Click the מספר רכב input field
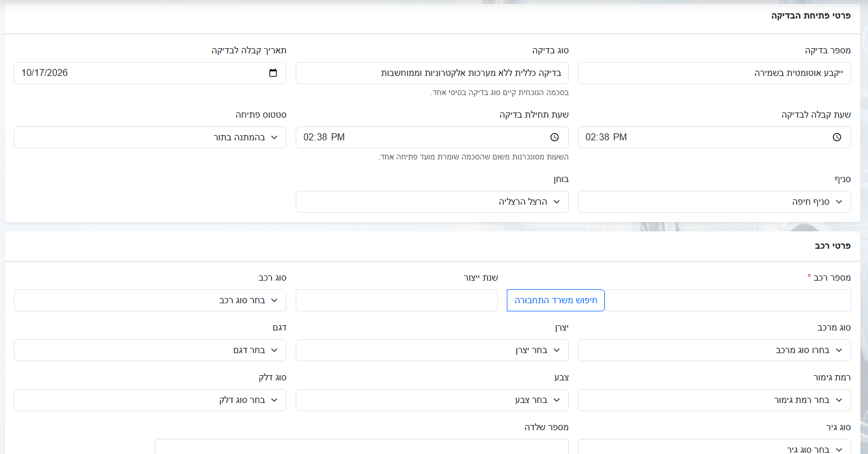This screenshot has height=454, width=868. click(x=728, y=300)
